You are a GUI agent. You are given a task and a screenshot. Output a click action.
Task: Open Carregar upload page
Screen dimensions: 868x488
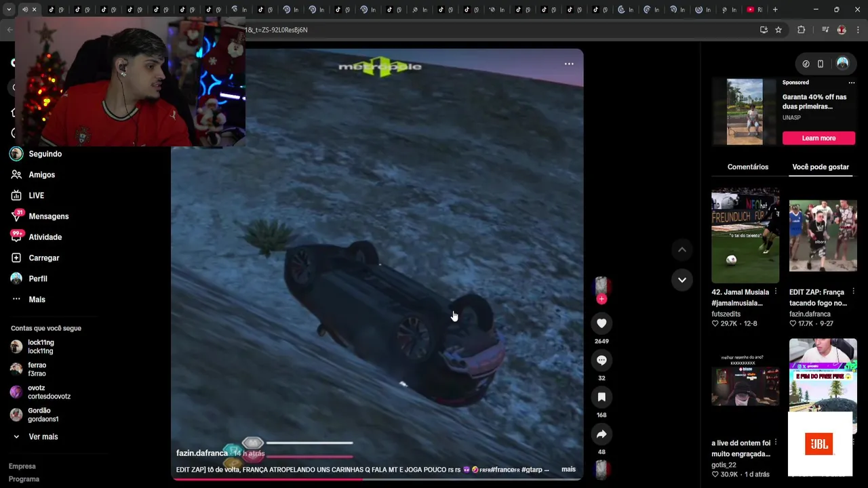[x=35, y=258]
